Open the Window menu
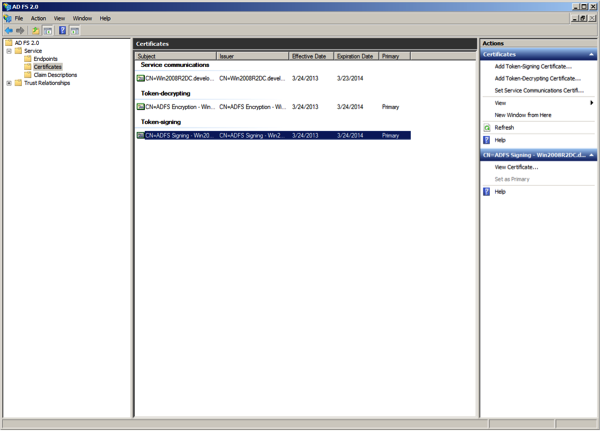Screen dimensions: 600x431 (x=82, y=18)
